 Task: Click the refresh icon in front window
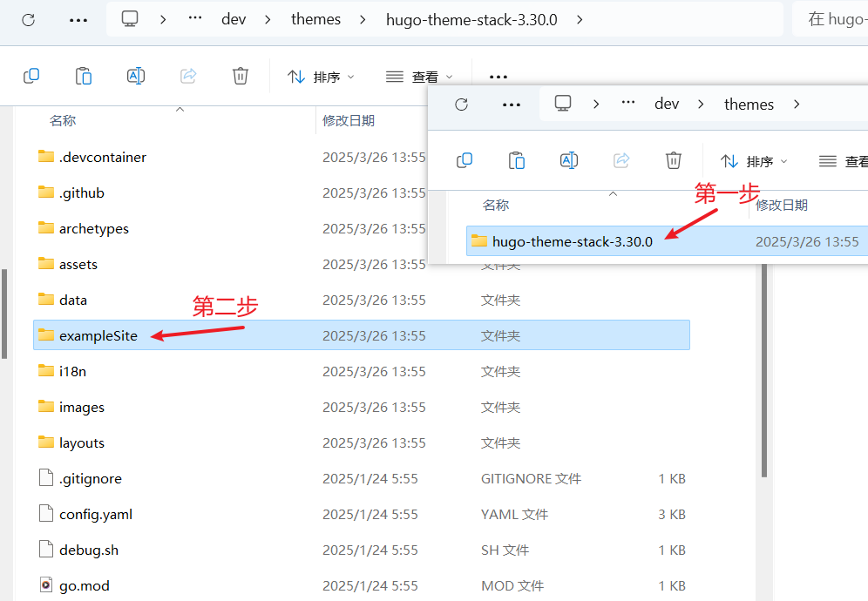point(462,104)
